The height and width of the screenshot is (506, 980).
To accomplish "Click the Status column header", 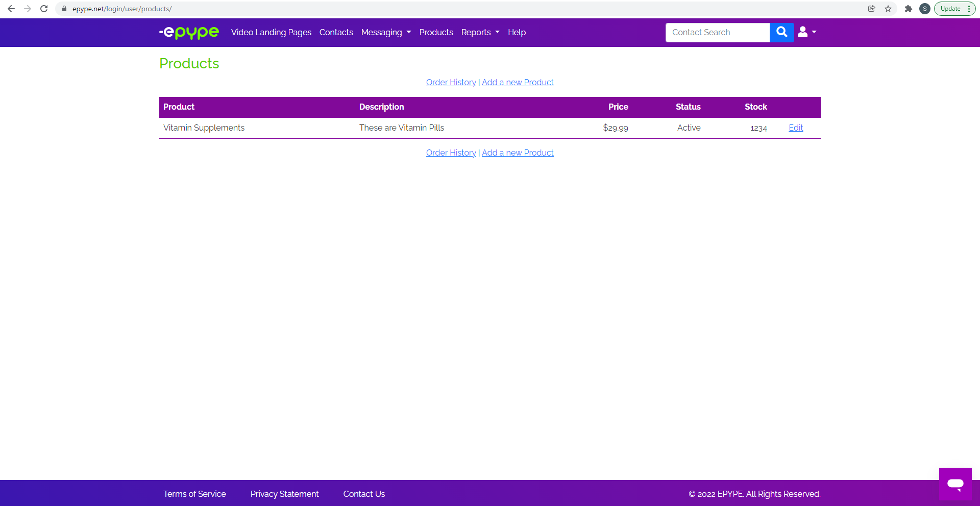I will 688,107.
